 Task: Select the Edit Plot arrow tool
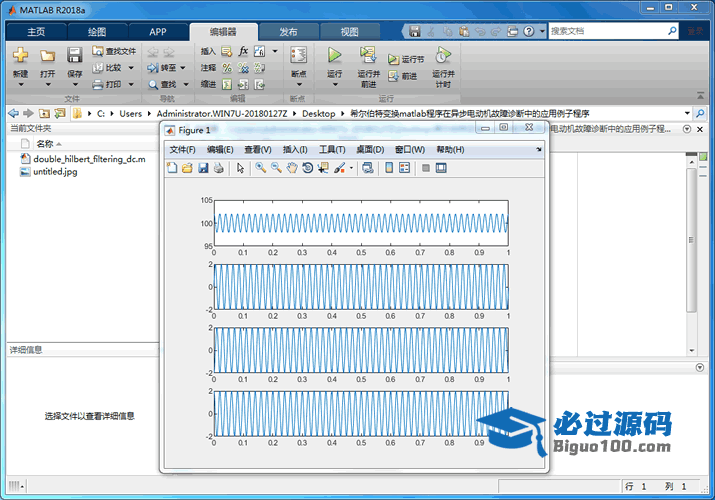pos(240,168)
